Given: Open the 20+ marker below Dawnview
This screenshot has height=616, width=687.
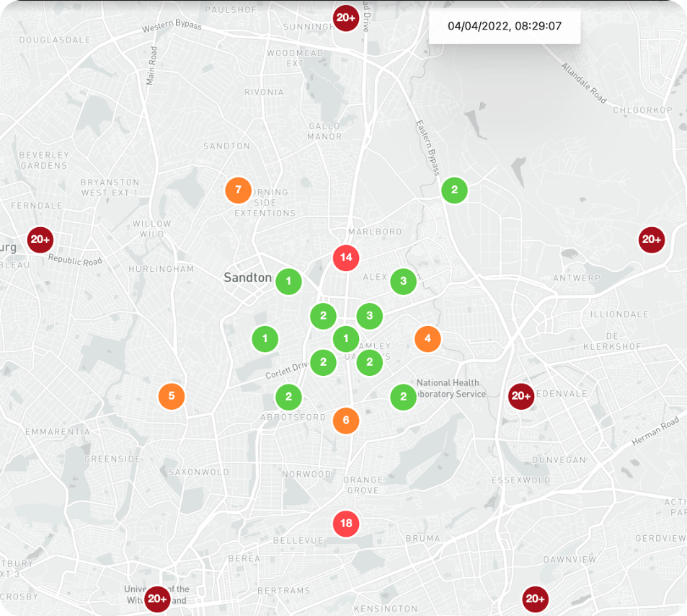Looking at the screenshot, I should tap(535, 599).
